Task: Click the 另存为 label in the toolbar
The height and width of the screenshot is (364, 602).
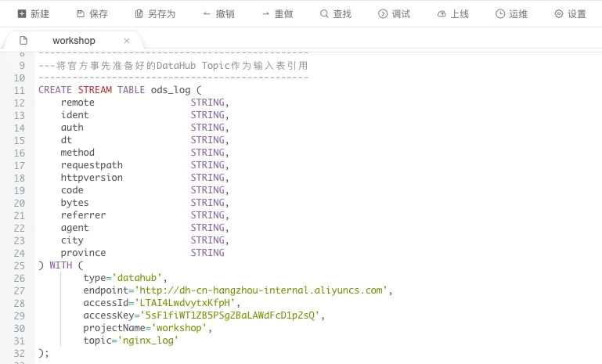Action: [x=161, y=14]
